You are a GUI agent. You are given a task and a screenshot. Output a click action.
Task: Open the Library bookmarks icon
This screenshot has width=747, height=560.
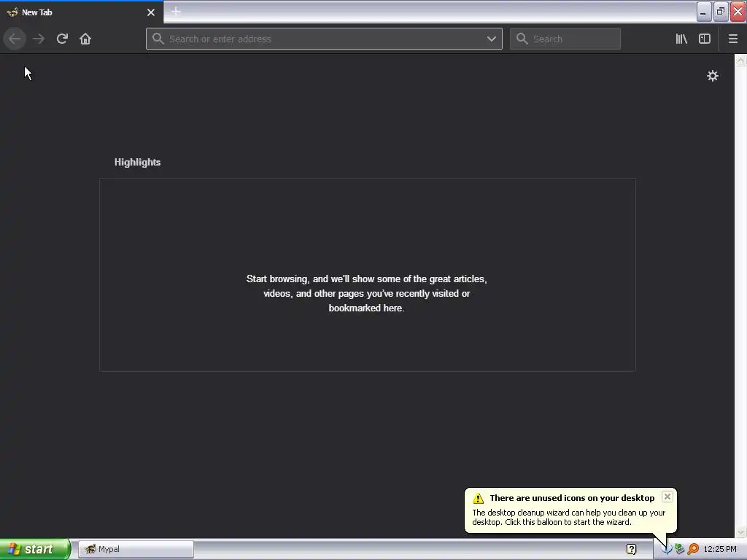(681, 39)
